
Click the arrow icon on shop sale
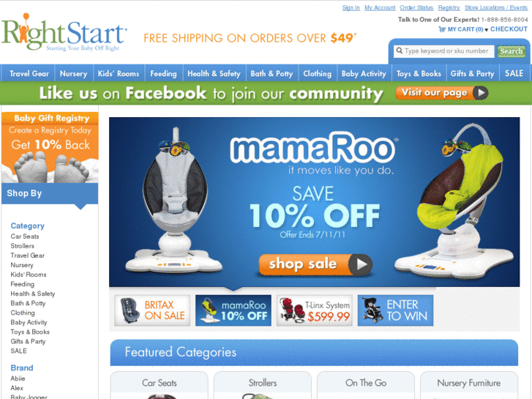pyautogui.click(x=360, y=264)
